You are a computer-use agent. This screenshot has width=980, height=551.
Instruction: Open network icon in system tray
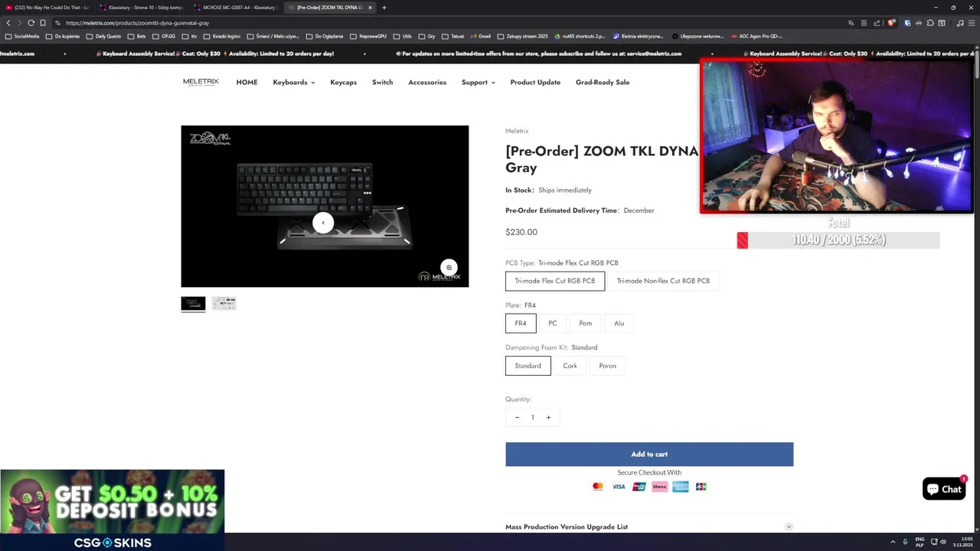pos(934,542)
